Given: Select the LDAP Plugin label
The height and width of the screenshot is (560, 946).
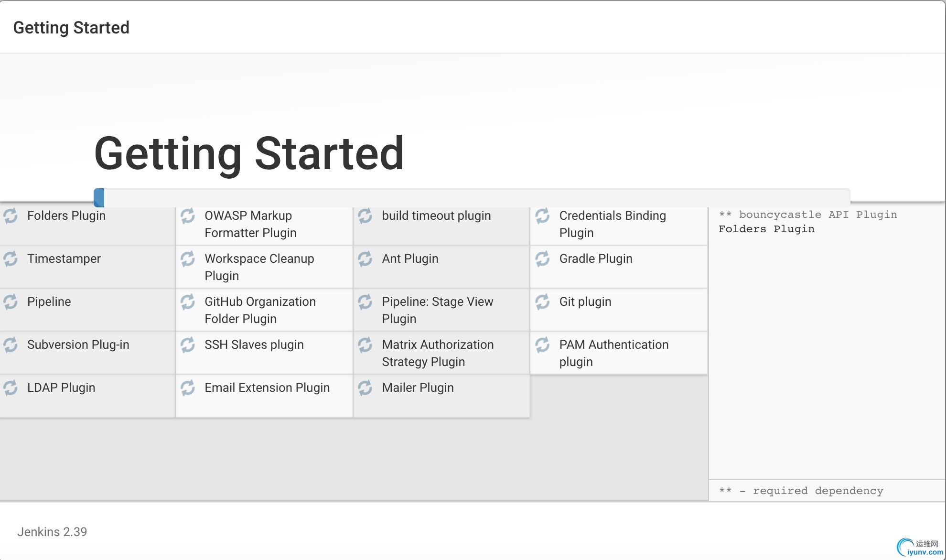Looking at the screenshot, I should (x=61, y=388).
